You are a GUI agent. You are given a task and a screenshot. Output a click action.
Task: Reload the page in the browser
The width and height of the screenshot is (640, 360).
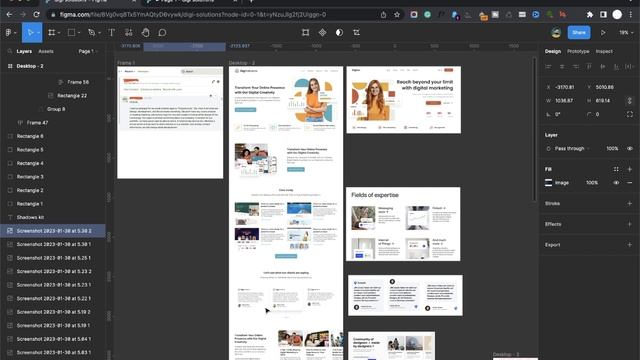tap(36, 14)
